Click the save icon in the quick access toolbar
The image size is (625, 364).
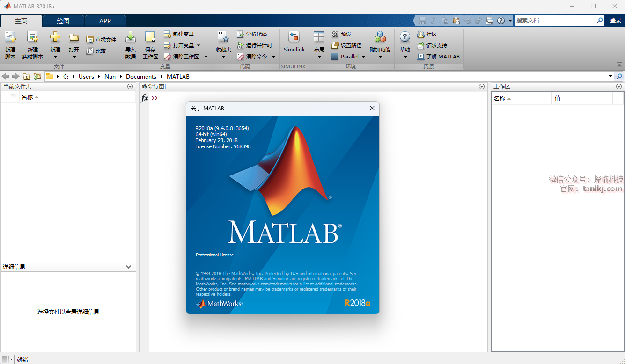pos(422,21)
